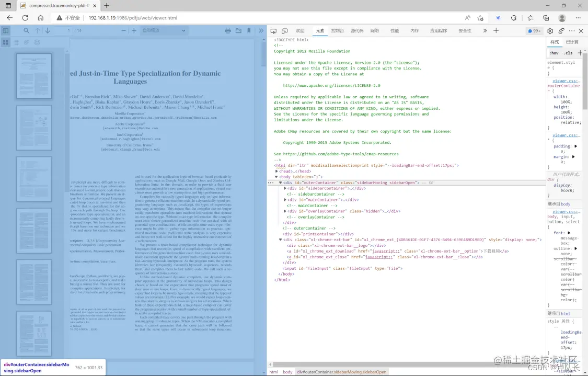Select page 2 thumbnail

[x=34, y=128]
